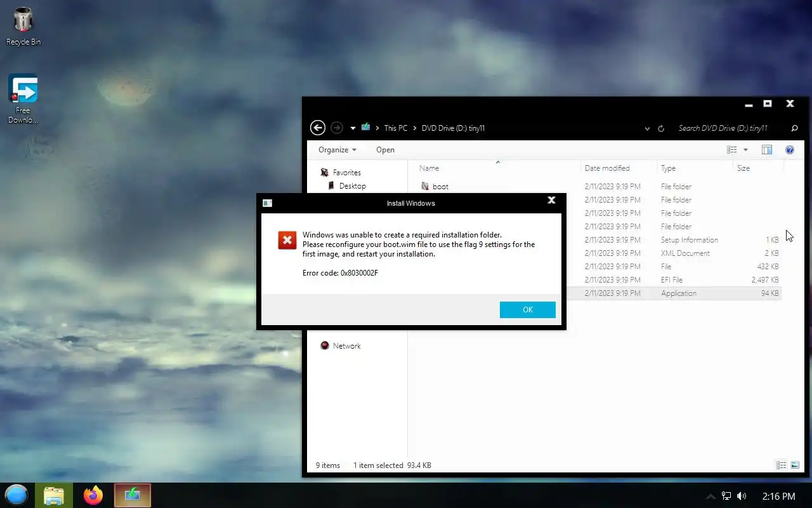Select Desktop in the navigation pane
The image size is (812, 508).
(352, 186)
